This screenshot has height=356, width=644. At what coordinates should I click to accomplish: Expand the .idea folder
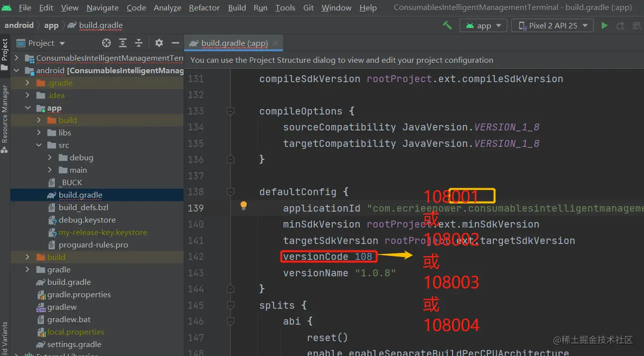(28, 96)
